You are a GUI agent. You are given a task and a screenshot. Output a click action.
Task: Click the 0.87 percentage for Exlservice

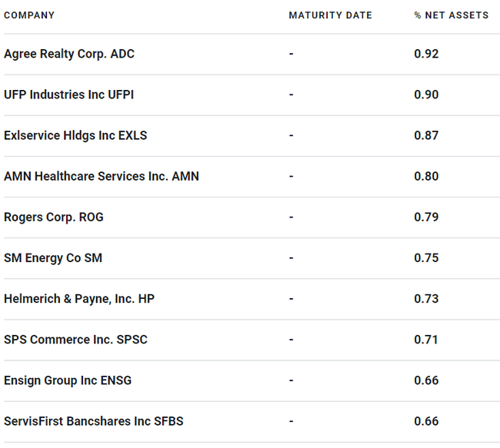coord(426,135)
